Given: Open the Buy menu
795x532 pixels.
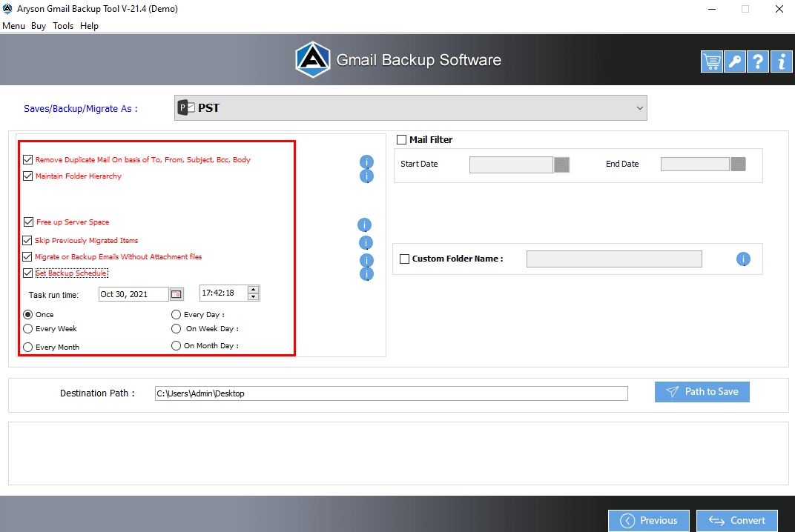Looking at the screenshot, I should tap(39, 26).
